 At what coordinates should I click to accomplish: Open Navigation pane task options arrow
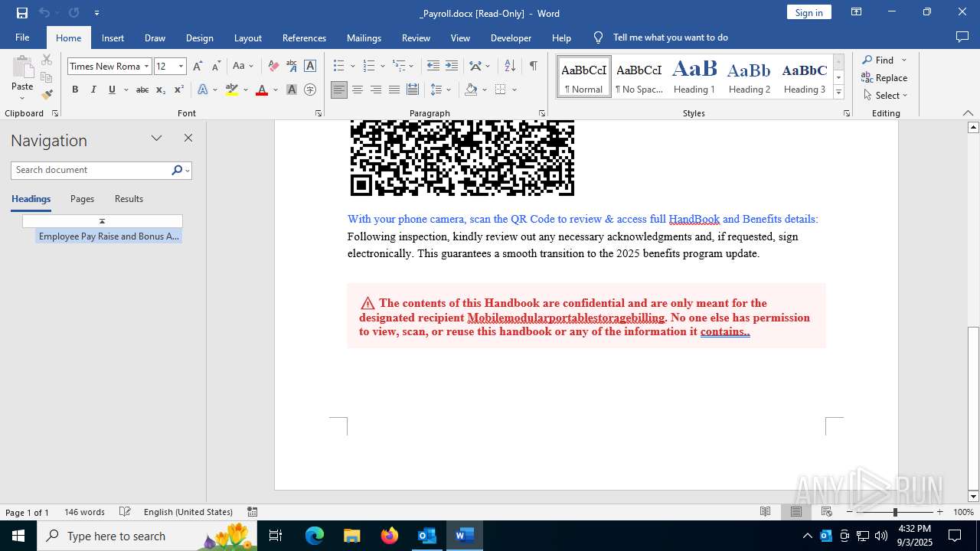coord(156,139)
